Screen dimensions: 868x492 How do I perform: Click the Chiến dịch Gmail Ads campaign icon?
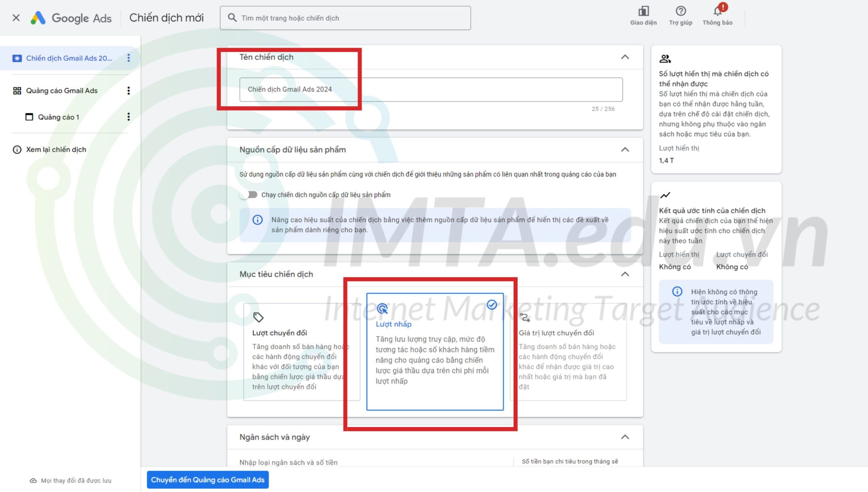click(16, 58)
